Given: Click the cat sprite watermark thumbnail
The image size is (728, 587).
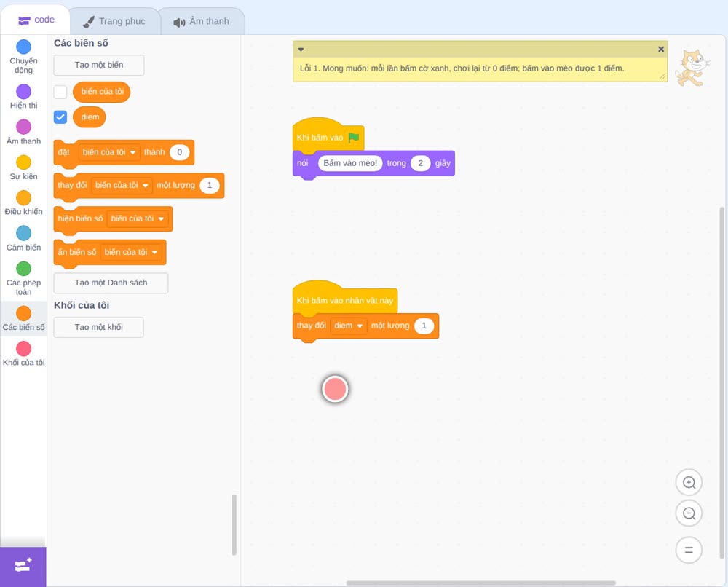Looking at the screenshot, I should (x=692, y=68).
